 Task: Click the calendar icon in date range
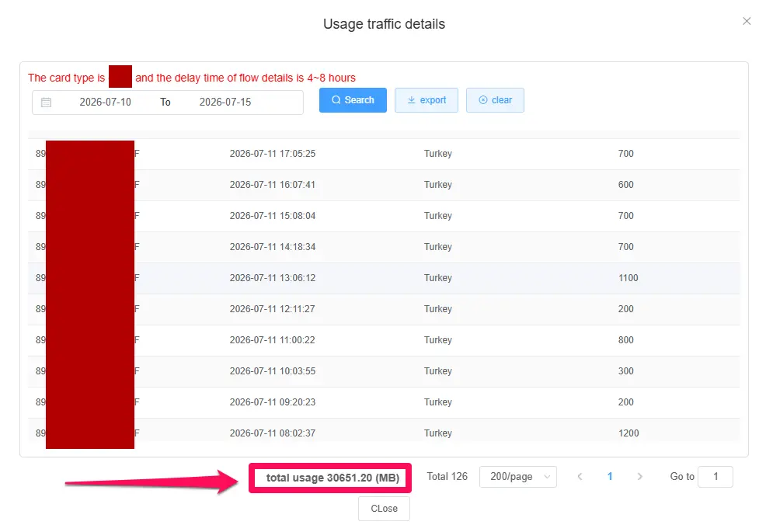46,102
